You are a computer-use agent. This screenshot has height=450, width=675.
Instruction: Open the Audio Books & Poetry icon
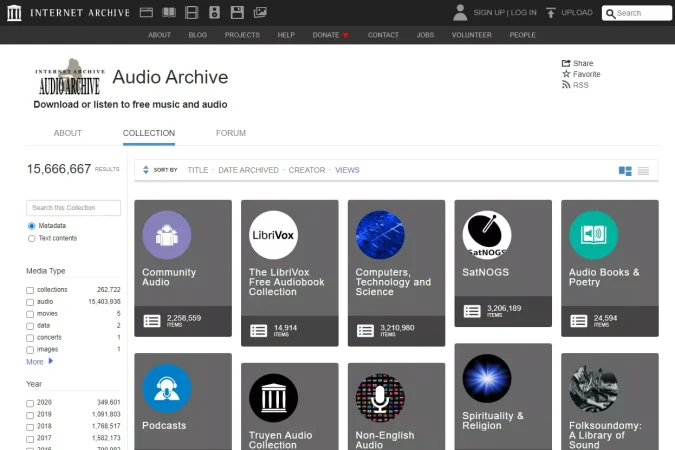coord(594,235)
